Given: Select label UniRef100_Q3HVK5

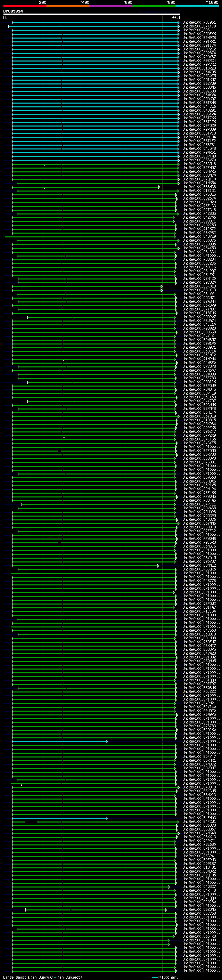Looking at the screenshot, I should 199,172.
